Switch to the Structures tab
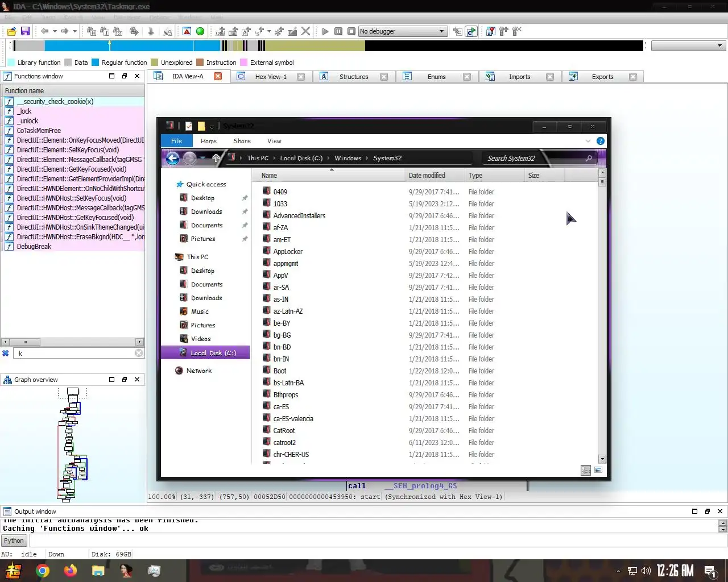Image resolution: width=728 pixels, height=582 pixels. click(x=354, y=77)
